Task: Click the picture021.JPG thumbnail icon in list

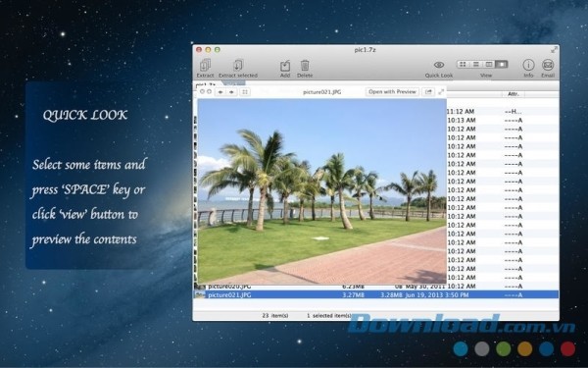Action: coord(200,294)
